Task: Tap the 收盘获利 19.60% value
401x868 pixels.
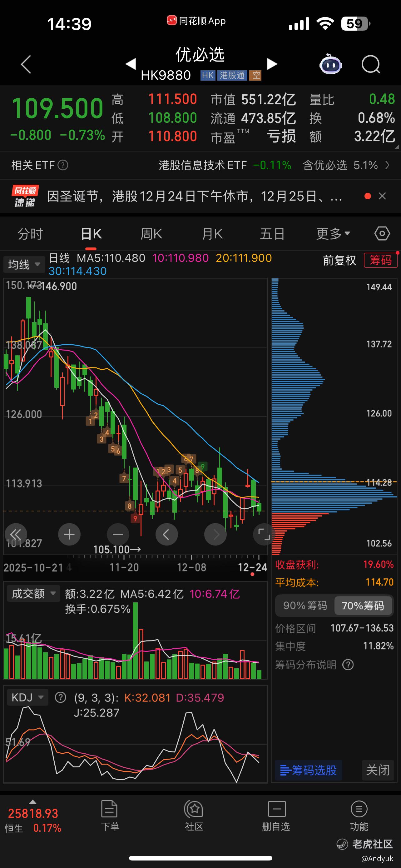Action: [x=378, y=564]
